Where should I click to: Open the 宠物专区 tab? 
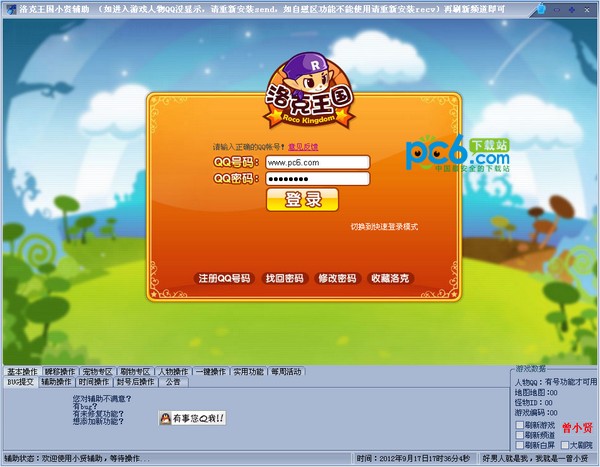[x=98, y=372]
